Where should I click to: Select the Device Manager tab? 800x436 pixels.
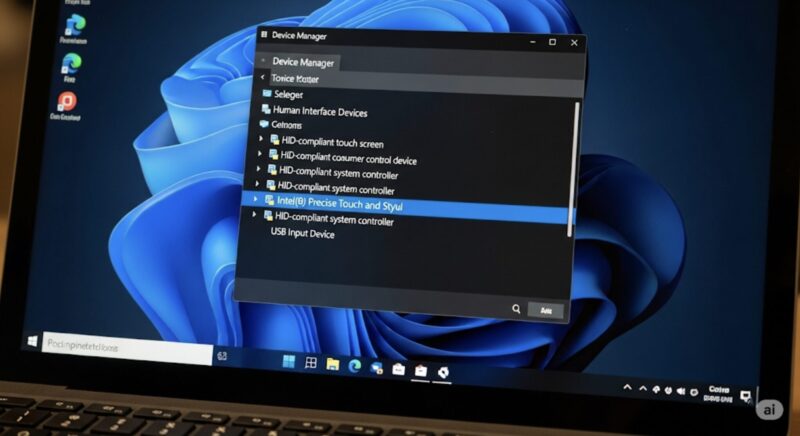tap(303, 62)
